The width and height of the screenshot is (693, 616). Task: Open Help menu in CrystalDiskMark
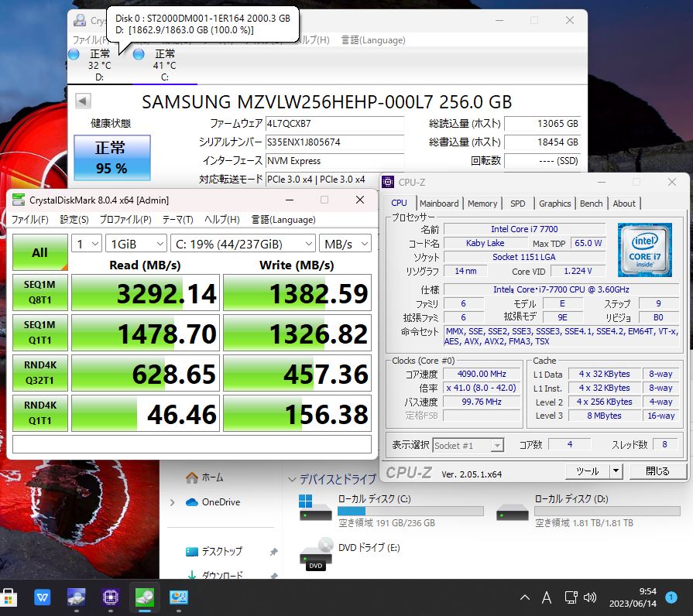click(x=222, y=220)
